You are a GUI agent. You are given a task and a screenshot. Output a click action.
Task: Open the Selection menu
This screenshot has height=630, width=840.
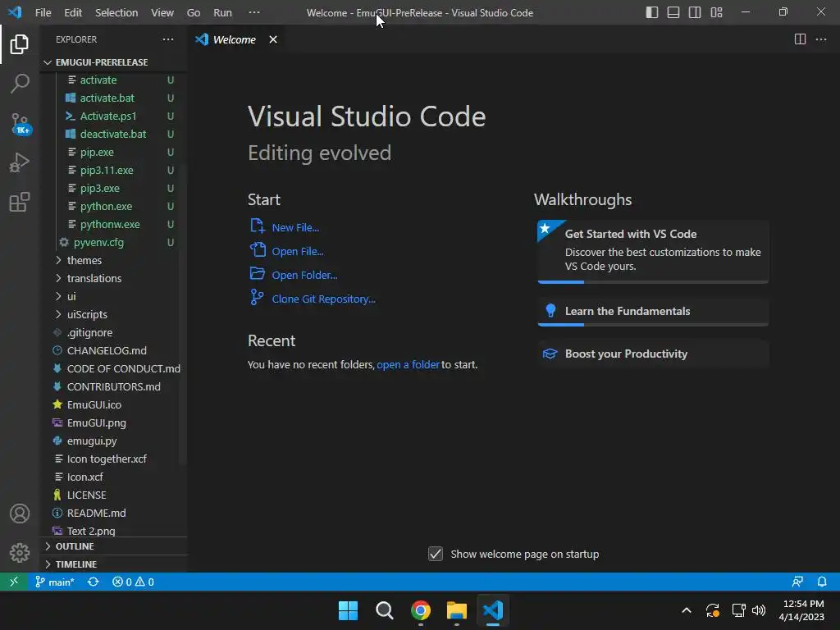pyautogui.click(x=116, y=12)
